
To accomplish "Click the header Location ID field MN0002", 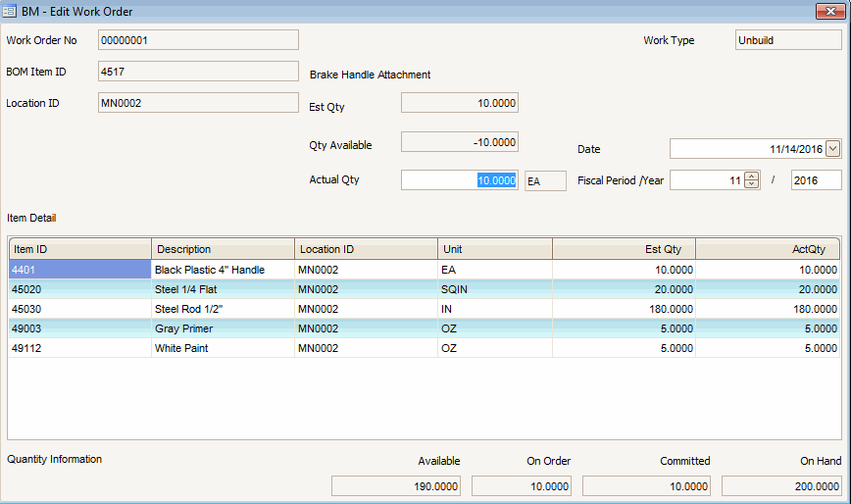I will [x=198, y=103].
